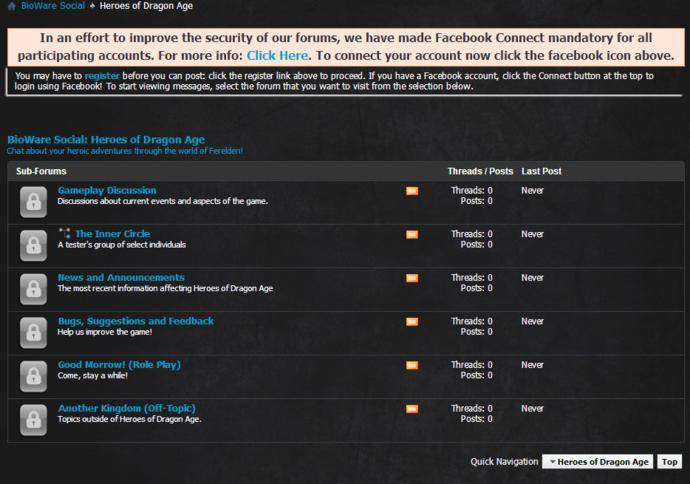The width and height of the screenshot is (690, 484).
Task: Click the Gameplay Discussion lock icon
Action: [33, 202]
